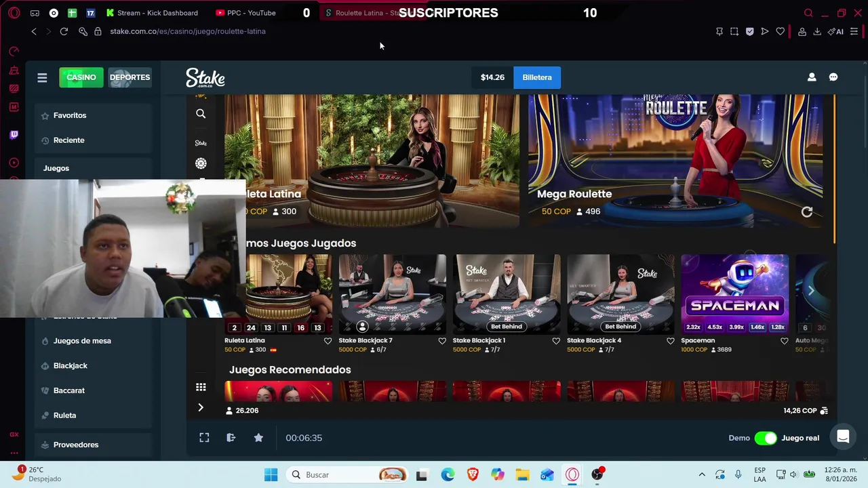This screenshot has width=868, height=488.
Task: Open the Mega Roulette game banner
Action: tap(675, 161)
